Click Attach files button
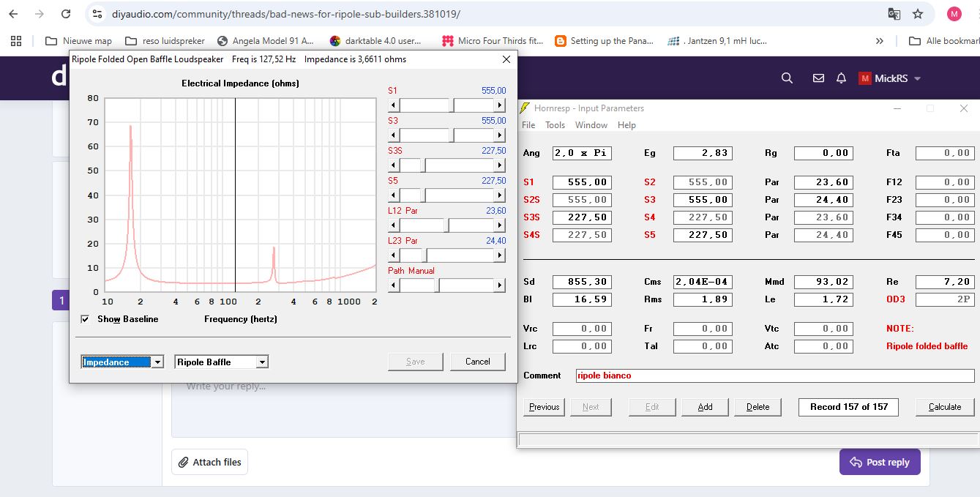The image size is (980, 497). point(209,462)
